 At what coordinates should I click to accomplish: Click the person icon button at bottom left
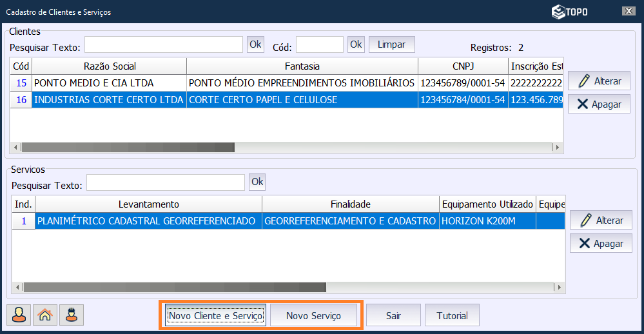(19, 315)
